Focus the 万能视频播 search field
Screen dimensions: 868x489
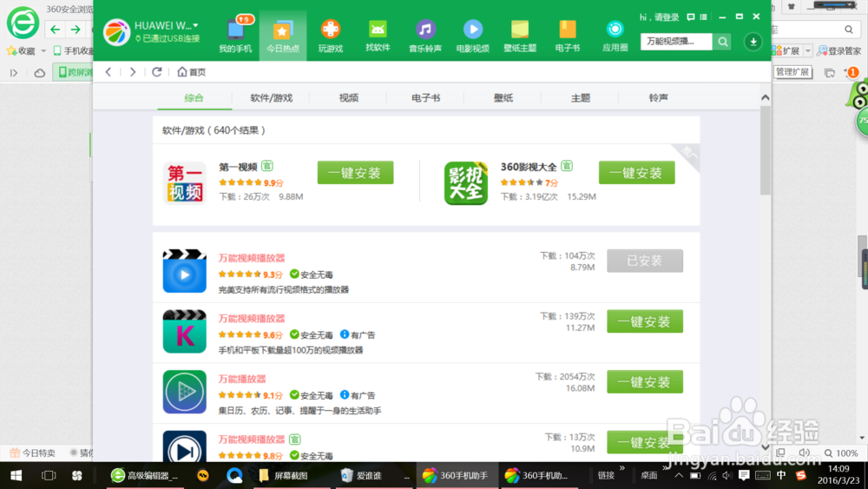pos(676,42)
